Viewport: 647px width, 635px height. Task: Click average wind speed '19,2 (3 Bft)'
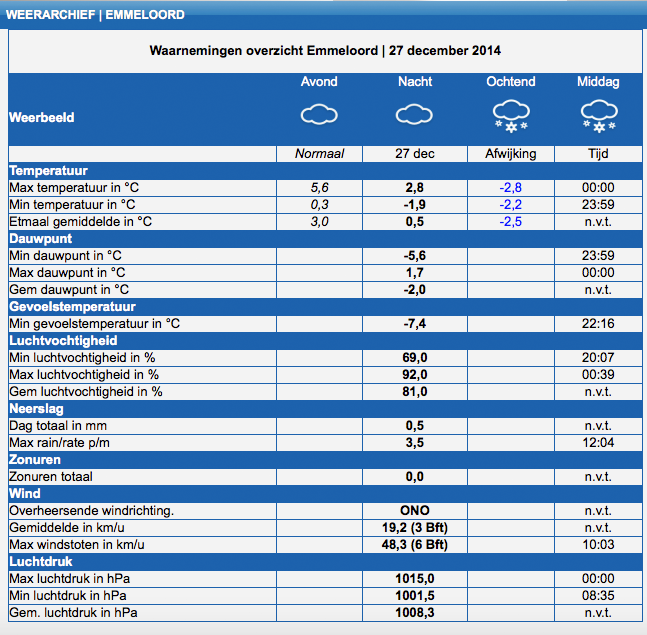415,528
